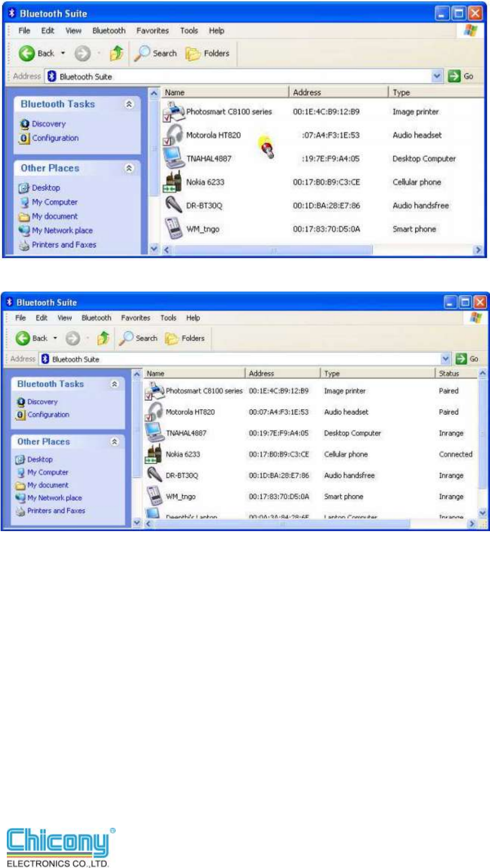Open Bluetooth menu in upper window
This screenshot has height=868, width=490.
pyautogui.click(x=109, y=31)
